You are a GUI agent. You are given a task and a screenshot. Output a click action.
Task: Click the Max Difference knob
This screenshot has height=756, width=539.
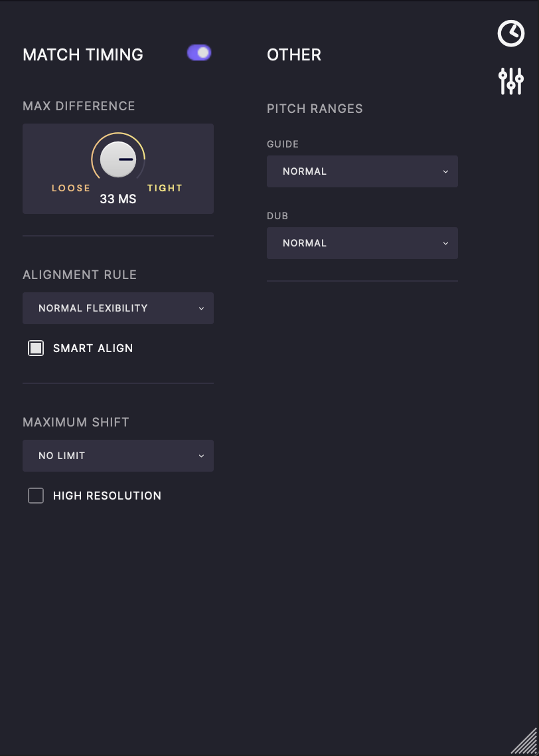click(x=118, y=159)
